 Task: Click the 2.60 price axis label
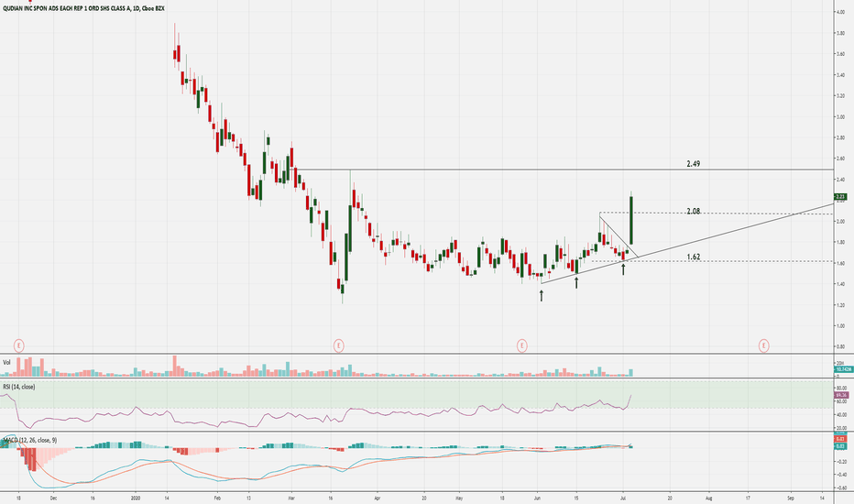pos(840,159)
